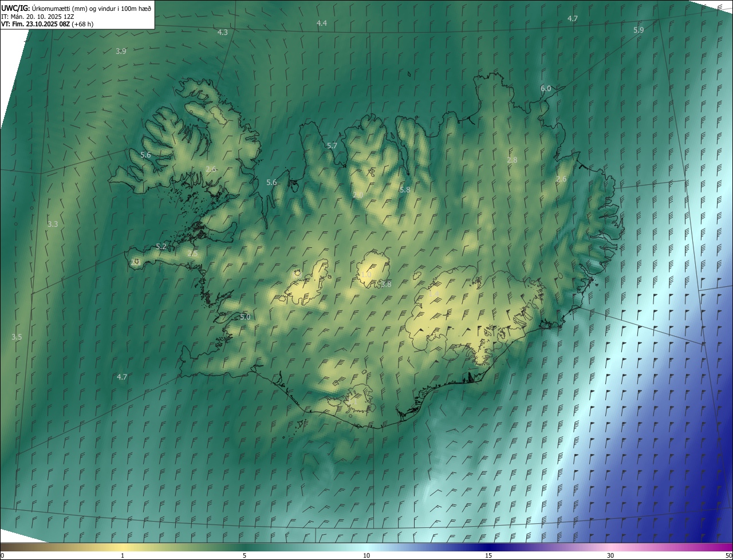Click the 5.0 value label on the map

[x=245, y=317]
